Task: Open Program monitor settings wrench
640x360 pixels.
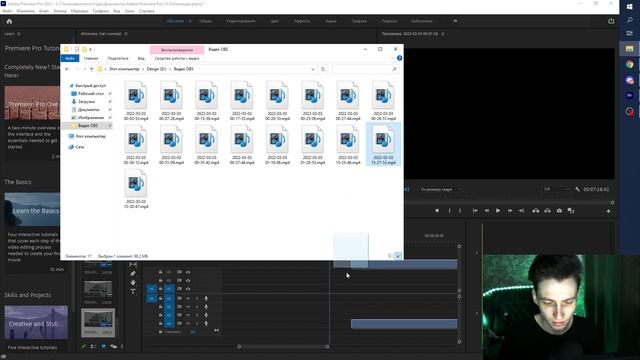Action: [577, 189]
